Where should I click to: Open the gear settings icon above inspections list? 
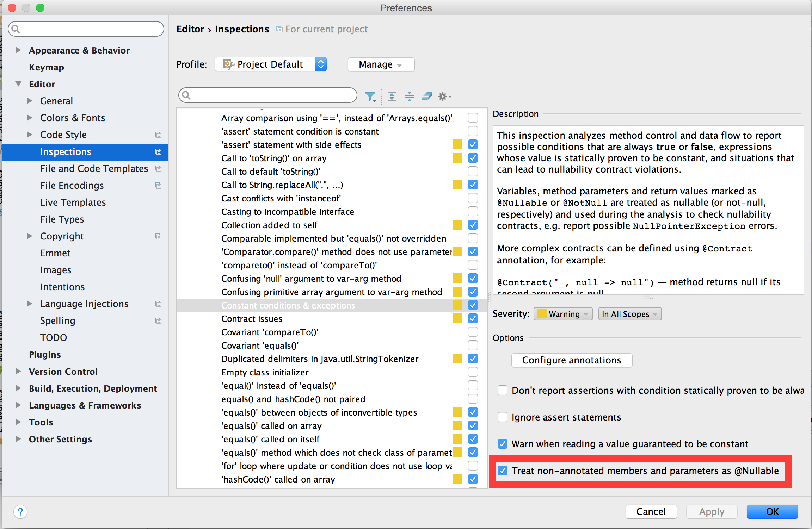click(444, 96)
